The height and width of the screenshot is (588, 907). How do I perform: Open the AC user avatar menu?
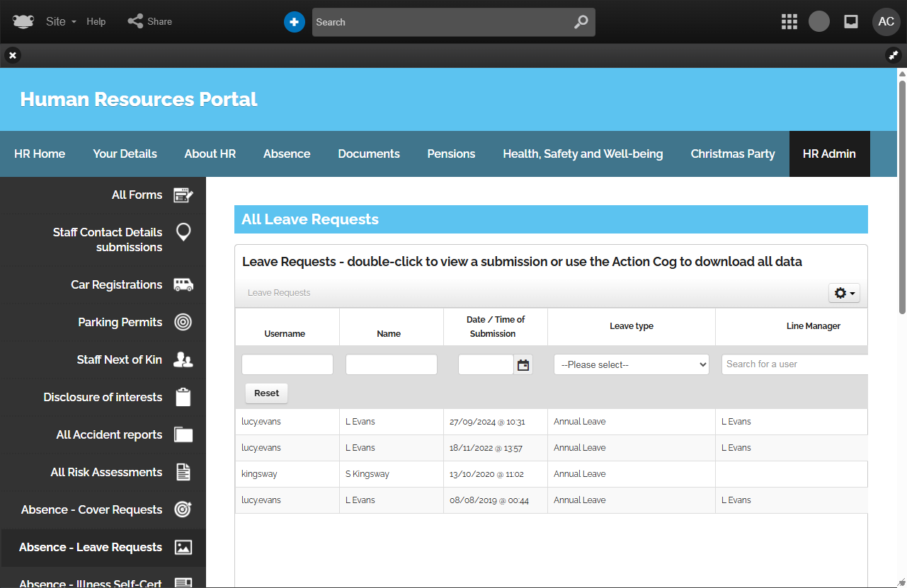coord(886,22)
